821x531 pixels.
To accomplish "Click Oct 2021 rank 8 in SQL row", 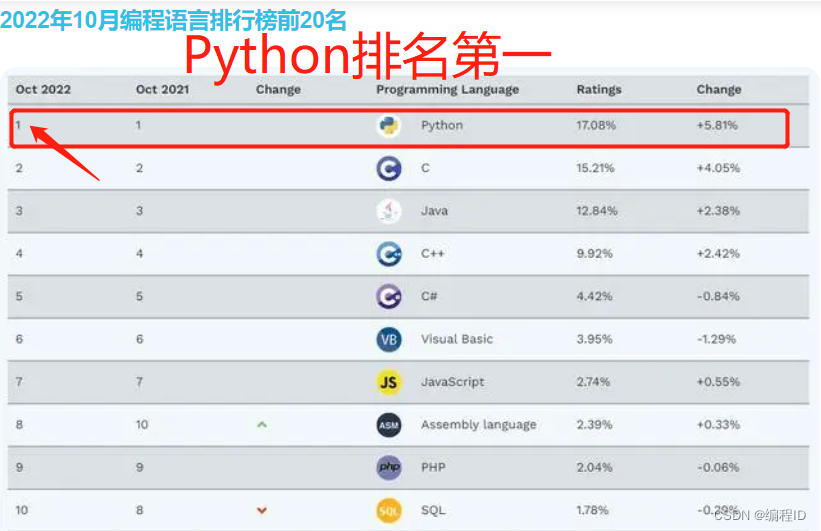I will tap(139, 510).
